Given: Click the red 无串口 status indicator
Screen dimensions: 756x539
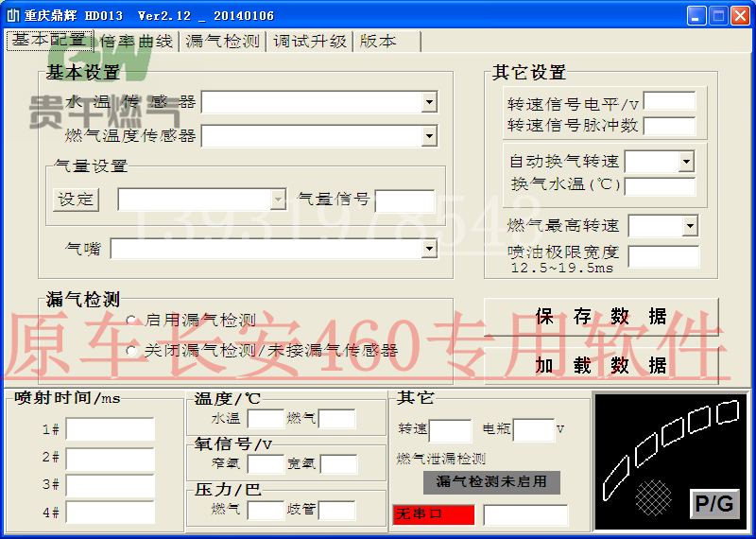Looking at the screenshot, I should [x=434, y=514].
